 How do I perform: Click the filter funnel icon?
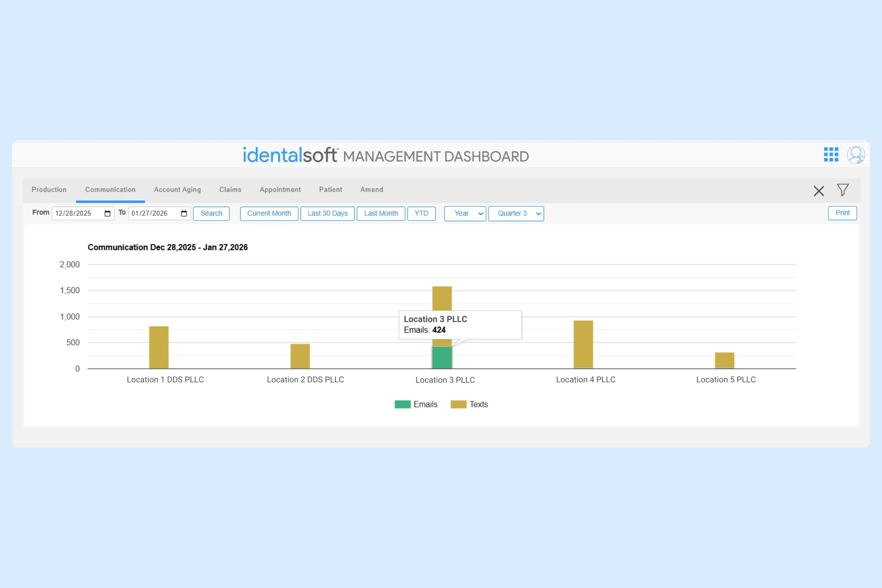pyautogui.click(x=842, y=190)
